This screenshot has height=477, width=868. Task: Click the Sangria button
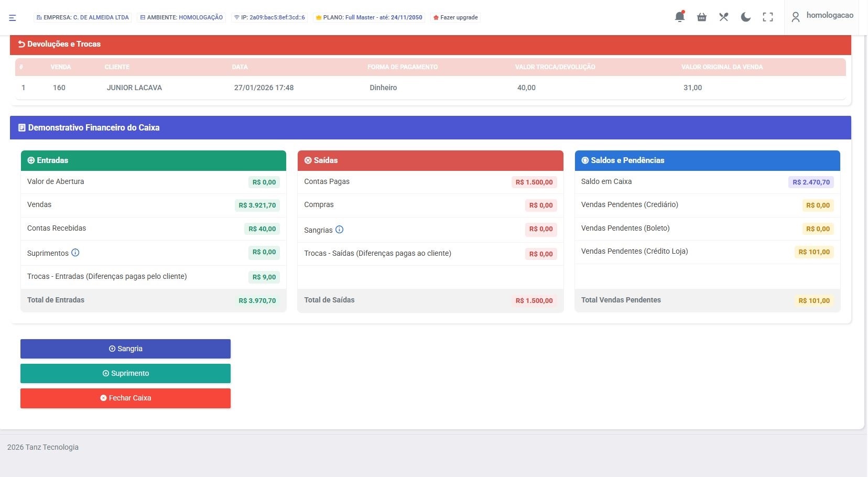[125, 349]
